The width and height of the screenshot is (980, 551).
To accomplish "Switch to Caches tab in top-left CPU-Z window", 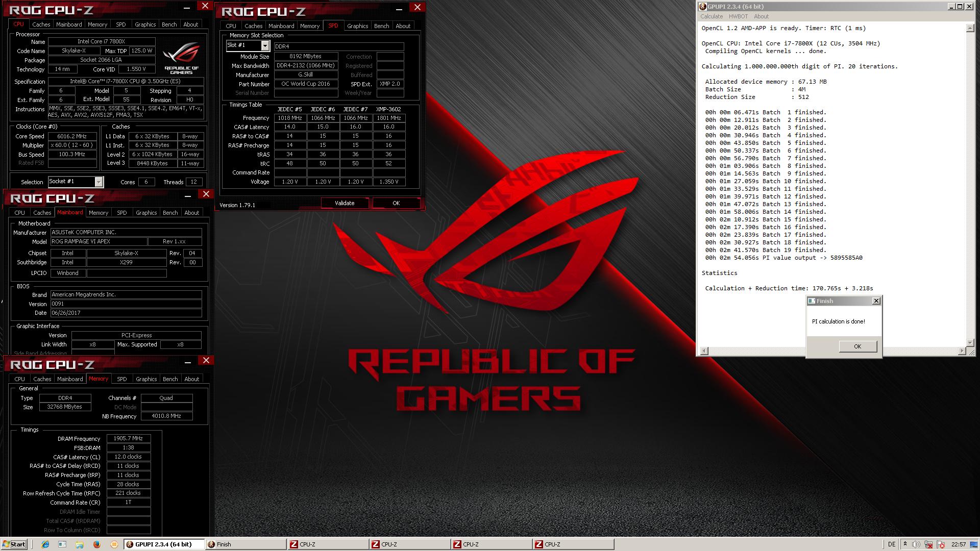I will pyautogui.click(x=41, y=24).
